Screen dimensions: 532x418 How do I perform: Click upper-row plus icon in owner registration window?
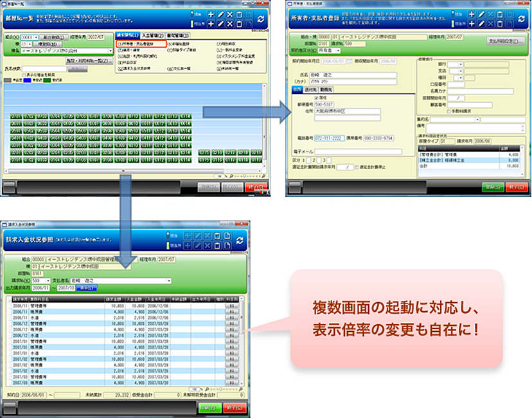472,14
